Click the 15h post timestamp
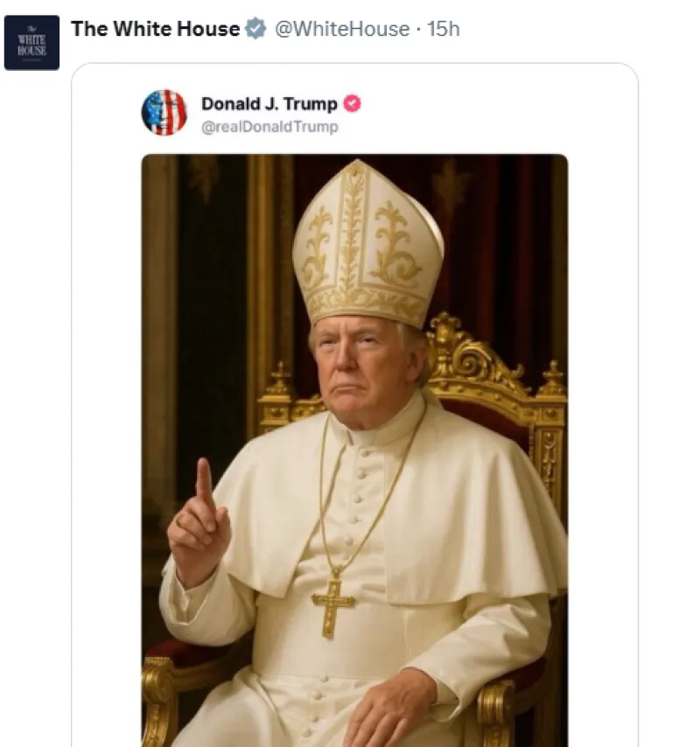This screenshot has width=700, height=747. pyautogui.click(x=444, y=29)
